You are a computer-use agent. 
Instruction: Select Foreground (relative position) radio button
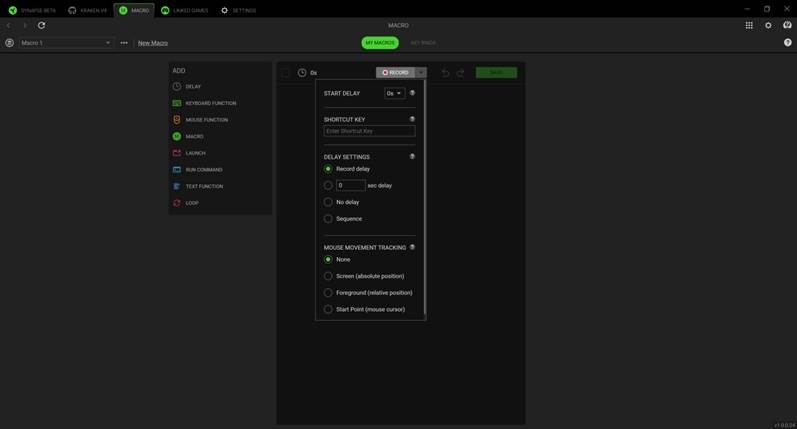pos(328,293)
